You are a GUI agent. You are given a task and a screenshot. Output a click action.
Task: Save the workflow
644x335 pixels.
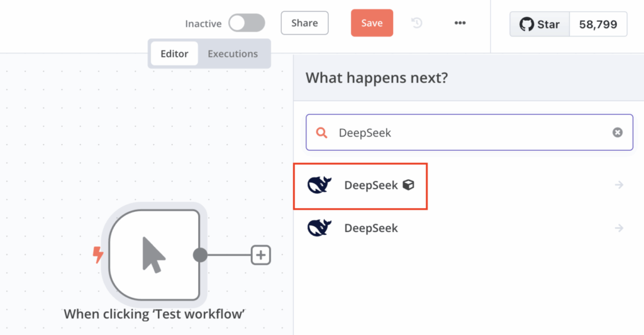(372, 23)
